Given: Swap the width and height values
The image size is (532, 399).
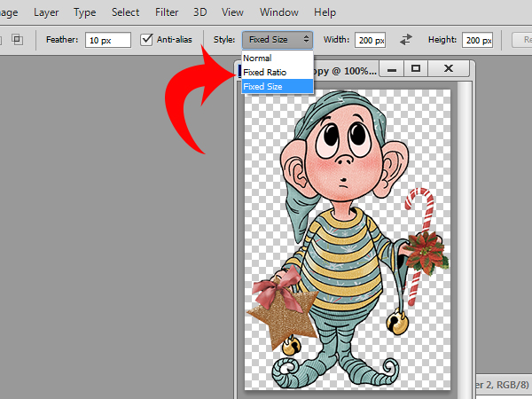Looking at the screenshot, I should (x=406, y=40).
